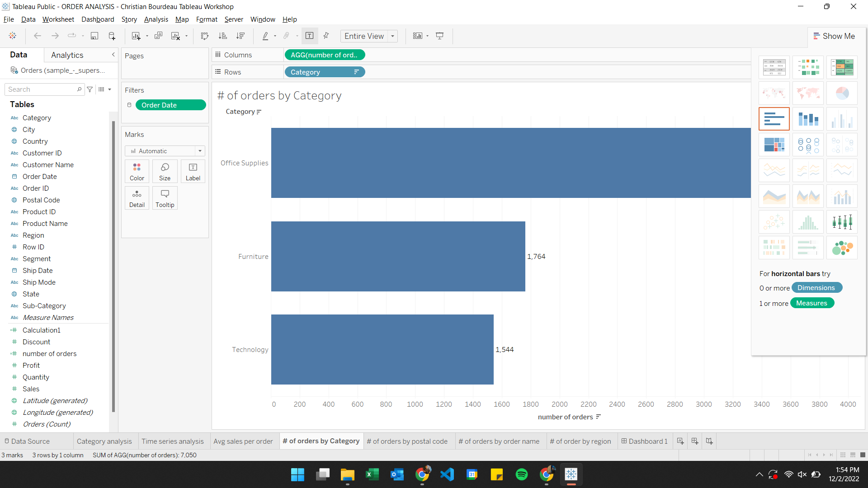The image size is (868, 488).
Task: Open the Category analysis worksheet tab
Action: point(104,441)
